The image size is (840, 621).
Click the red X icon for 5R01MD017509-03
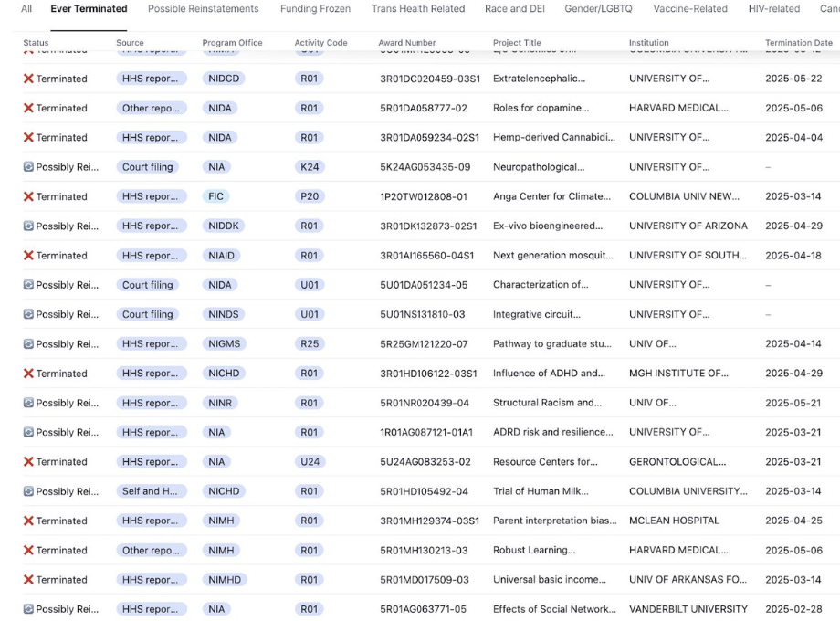tap(28, 580)
